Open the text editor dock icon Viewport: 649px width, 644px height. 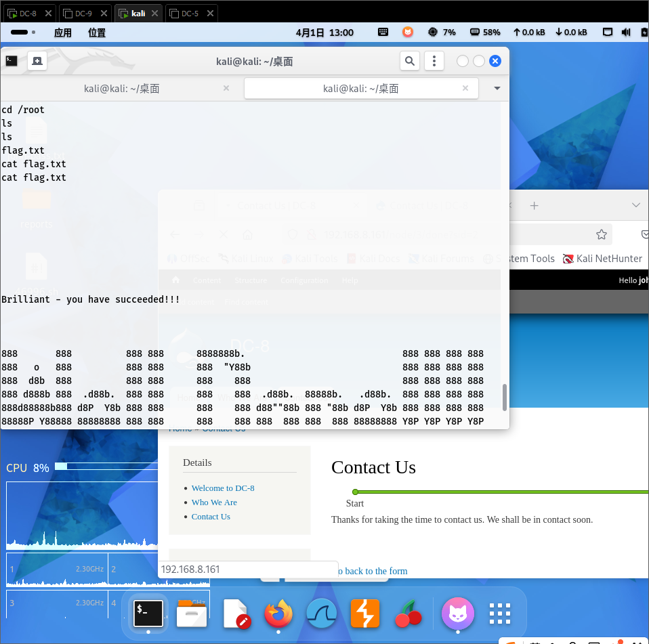click(x=236, y=614)
